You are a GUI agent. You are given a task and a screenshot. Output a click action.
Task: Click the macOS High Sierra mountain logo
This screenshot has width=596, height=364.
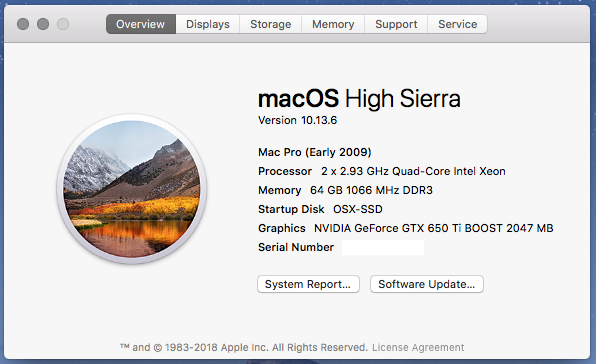click(132, 189)
